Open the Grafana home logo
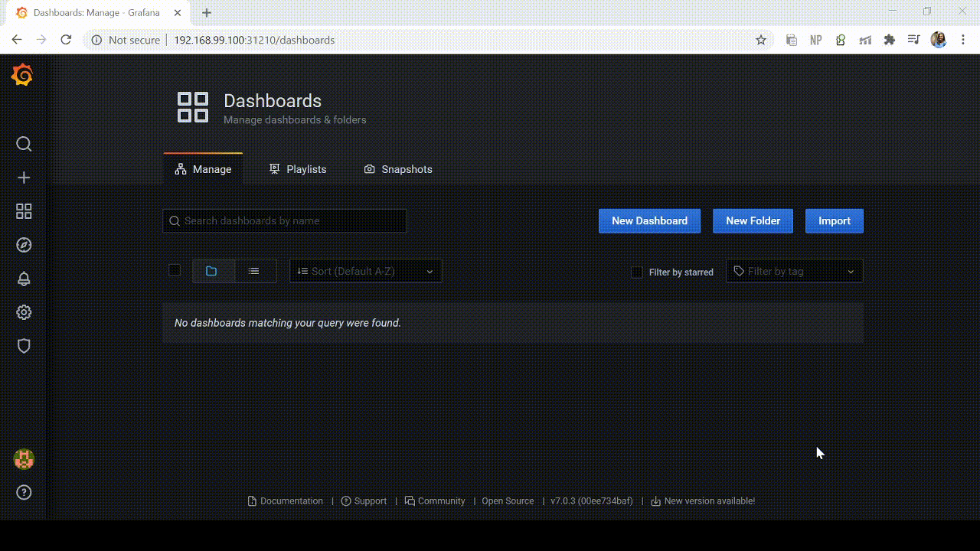This screenshot has width=980, height=551. pyautogui.click(x=22, y=75)
